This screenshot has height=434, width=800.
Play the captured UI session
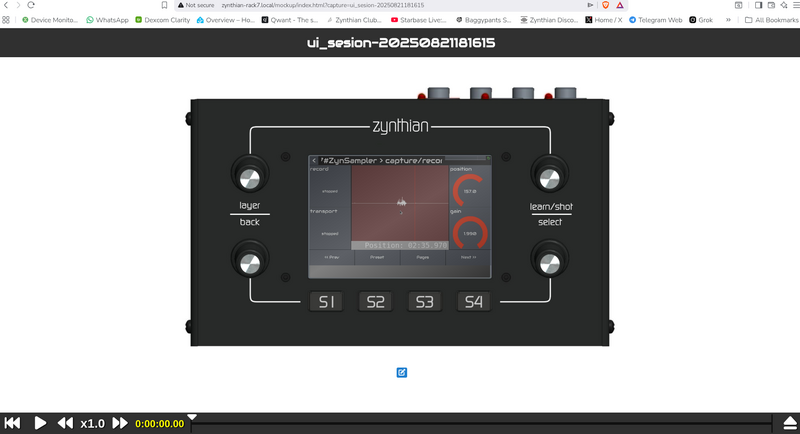click(x=40, y=423)
